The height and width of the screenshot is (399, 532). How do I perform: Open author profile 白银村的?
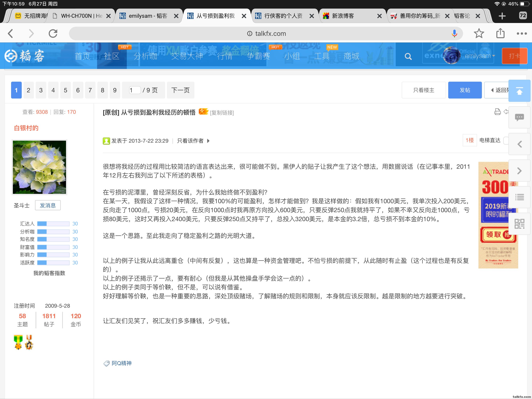(26, 128)
